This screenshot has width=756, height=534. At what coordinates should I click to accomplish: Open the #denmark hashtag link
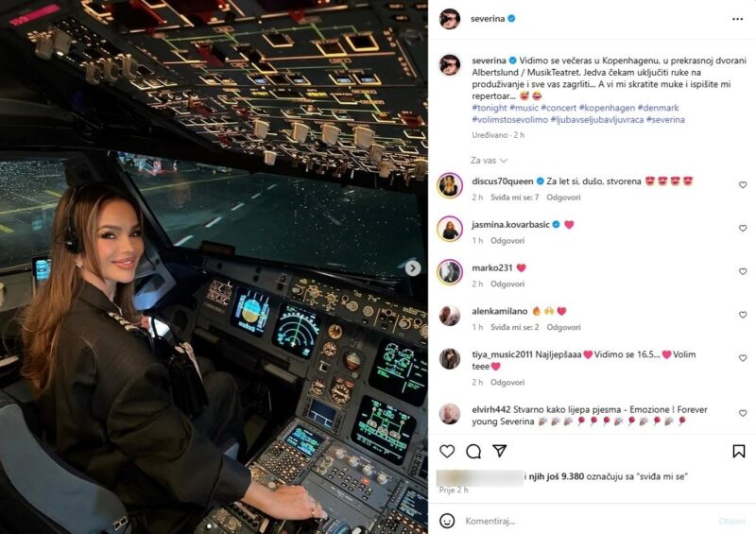658,108
